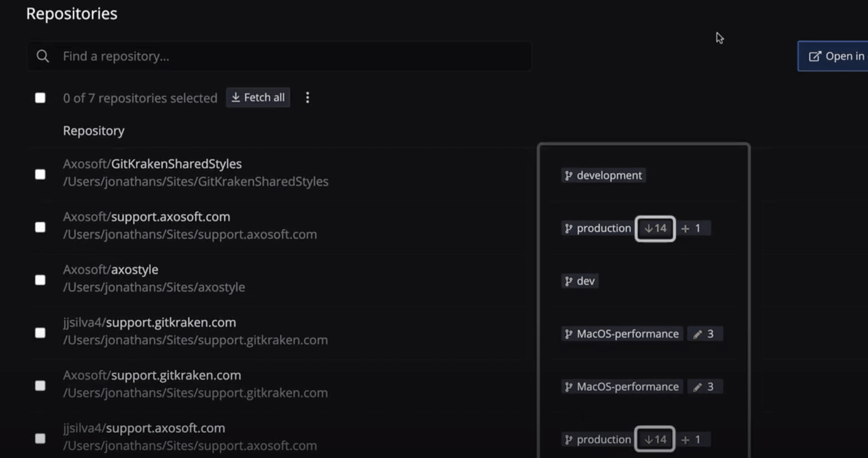Click the Repository column header
This screenshot has width=868, height=458.
(94, 131)
